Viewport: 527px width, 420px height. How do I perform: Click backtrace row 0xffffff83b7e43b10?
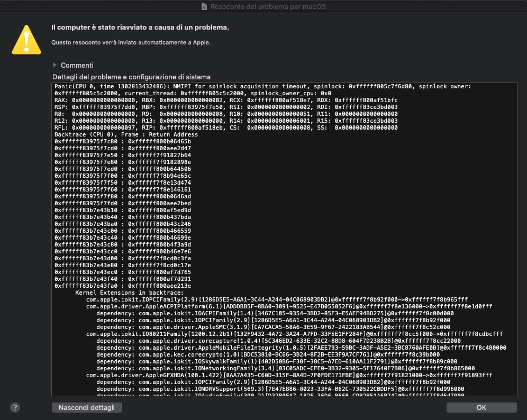[x=123, y=211]
